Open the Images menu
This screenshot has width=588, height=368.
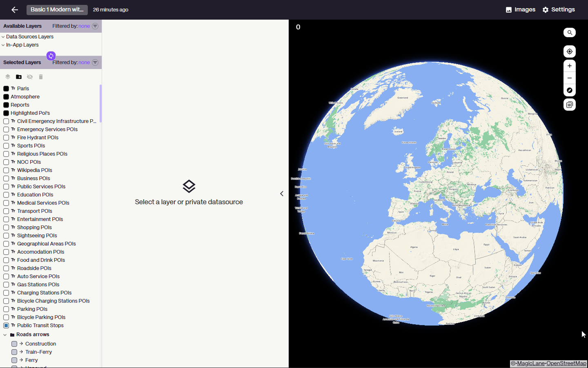coord(520,10)
